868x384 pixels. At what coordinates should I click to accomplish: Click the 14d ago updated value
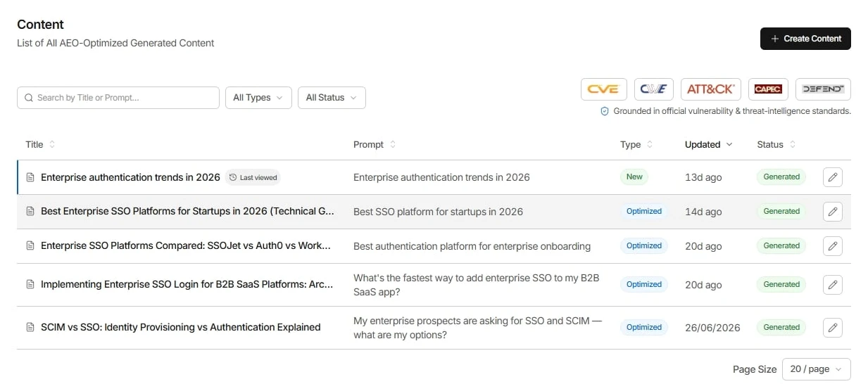[703, 212]
